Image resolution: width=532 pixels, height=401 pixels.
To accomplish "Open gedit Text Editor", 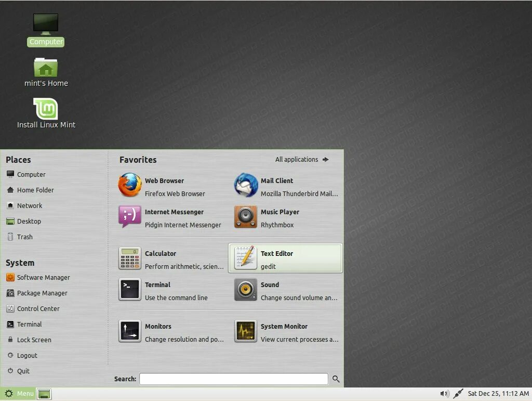I will 285,258.
